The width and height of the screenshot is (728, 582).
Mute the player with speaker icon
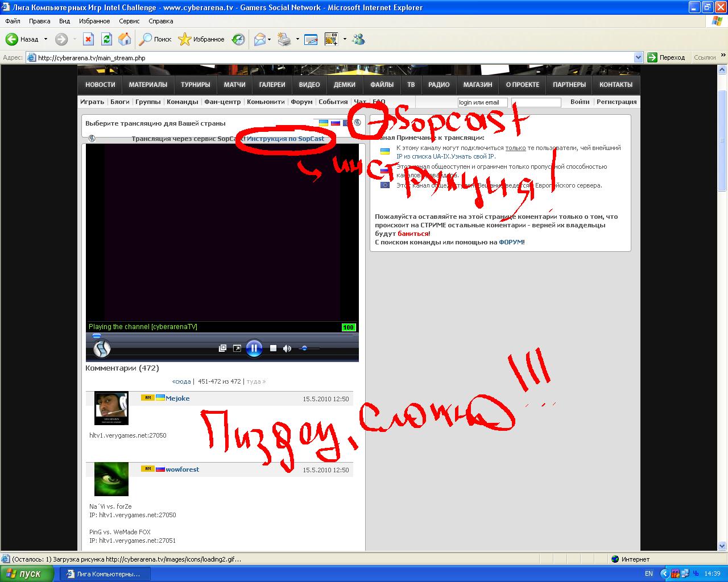(287, 348)
